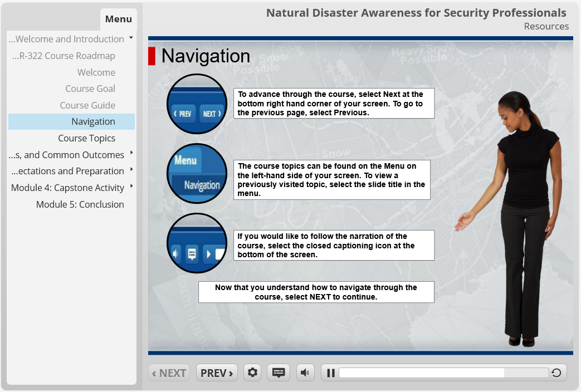Toggle the closed captions icon
Screen dimensions: 581x392
pyautogui.click(x=279, y=373)
